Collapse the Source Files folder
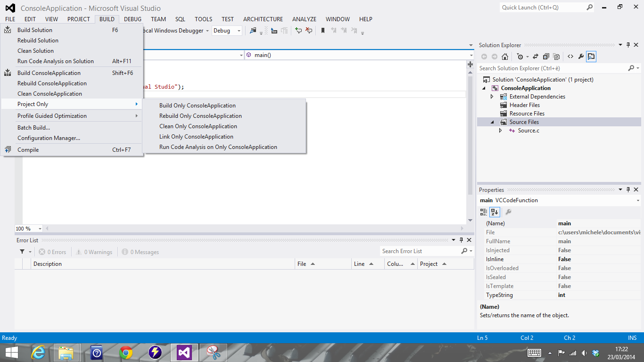 pos(492,122)
